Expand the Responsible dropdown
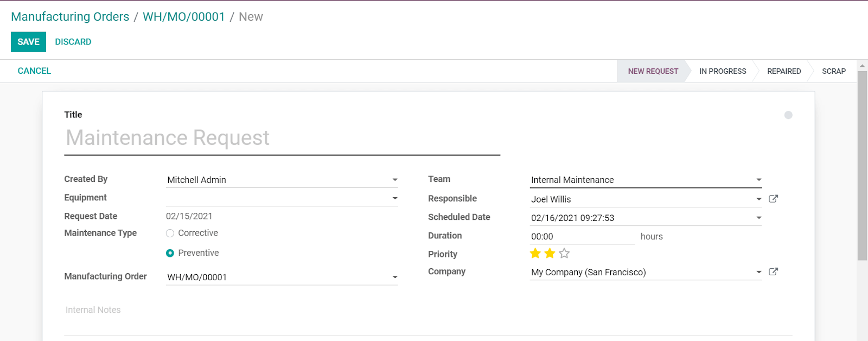 (x=759, y=199)
